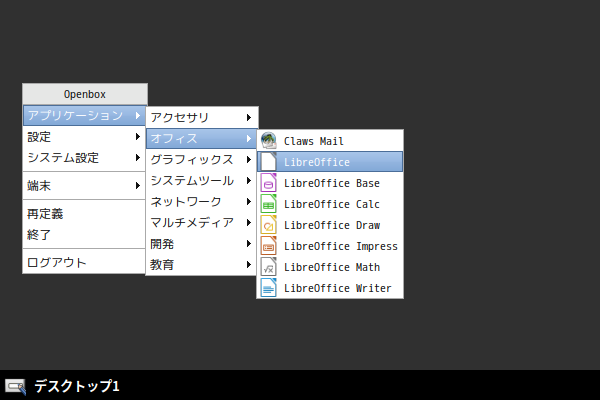Launch LibreOffice Draw via its label
Image resolution: width=600 pixels, height=400 pixels.
332,225
